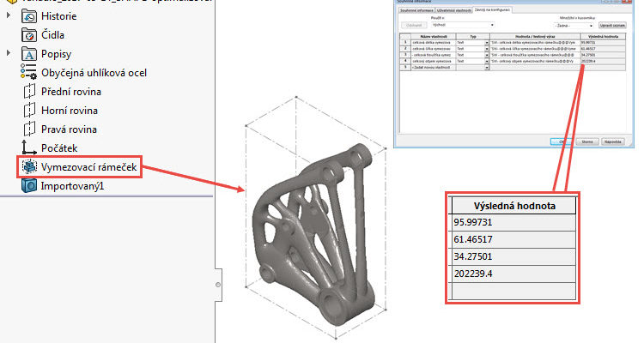This screenshot has width=644, height=343.
Task: Switch to the Souhrnné informace tab
Action: click(416, 10)
